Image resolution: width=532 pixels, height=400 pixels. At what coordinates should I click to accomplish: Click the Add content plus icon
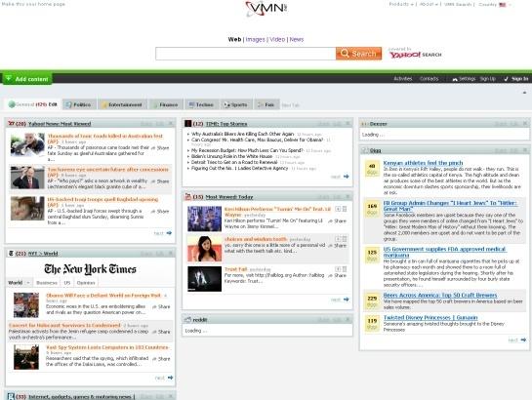[9, 78]
